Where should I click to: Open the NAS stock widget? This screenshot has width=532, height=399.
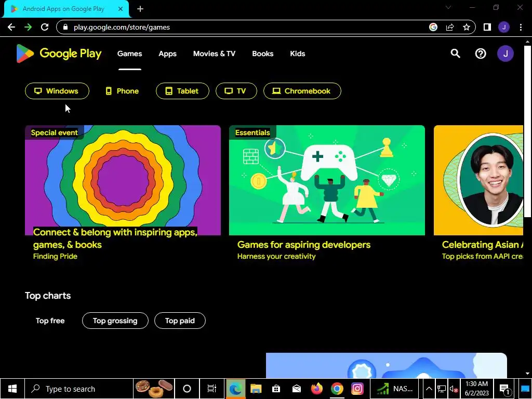(x=395, y=389)
